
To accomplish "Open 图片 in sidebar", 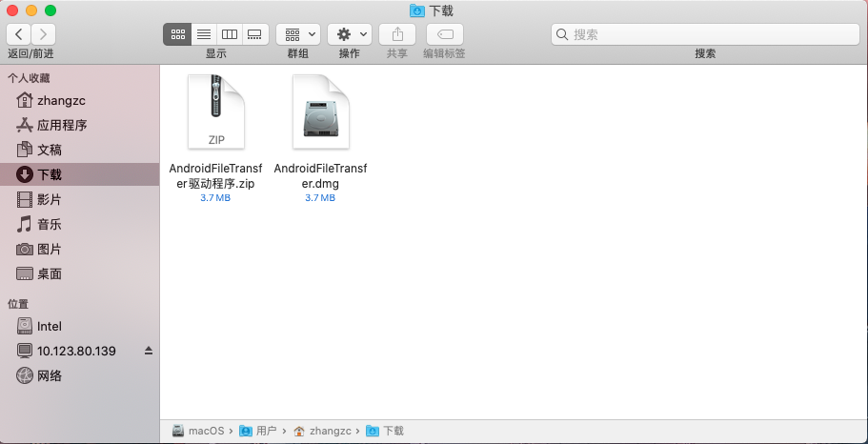I will pos(80,249).
